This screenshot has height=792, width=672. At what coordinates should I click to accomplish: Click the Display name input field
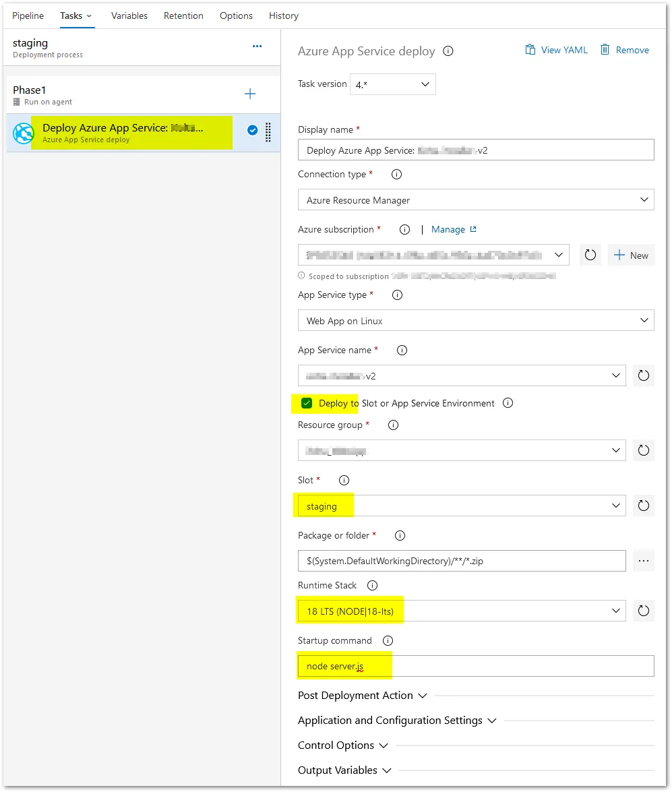click(476, 150)
